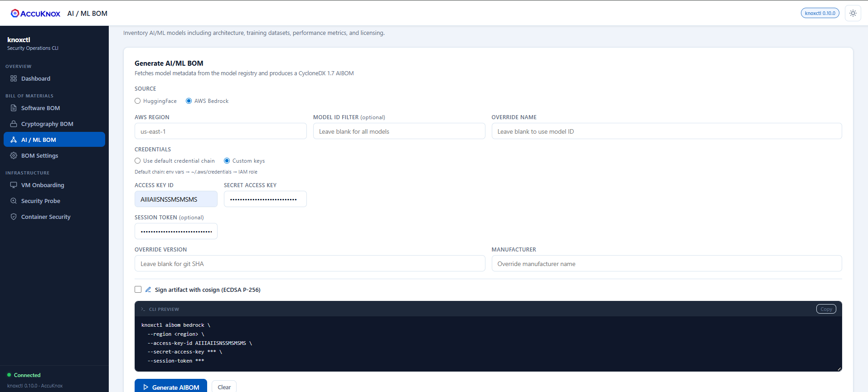
Task: Copy the CLI preview command
Action: 826,309
